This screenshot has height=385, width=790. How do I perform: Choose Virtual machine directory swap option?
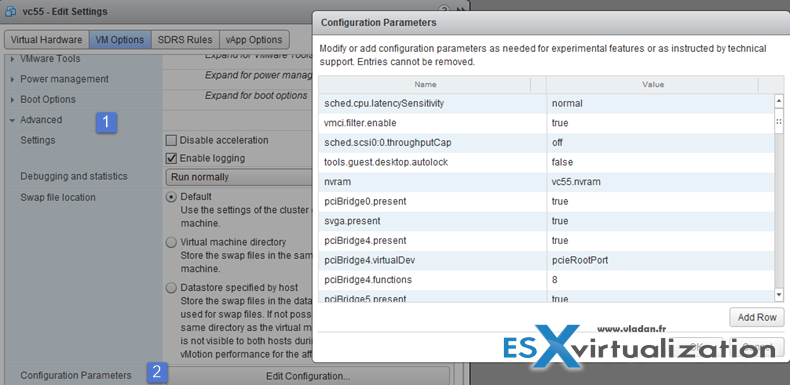(x=171, y=242)
